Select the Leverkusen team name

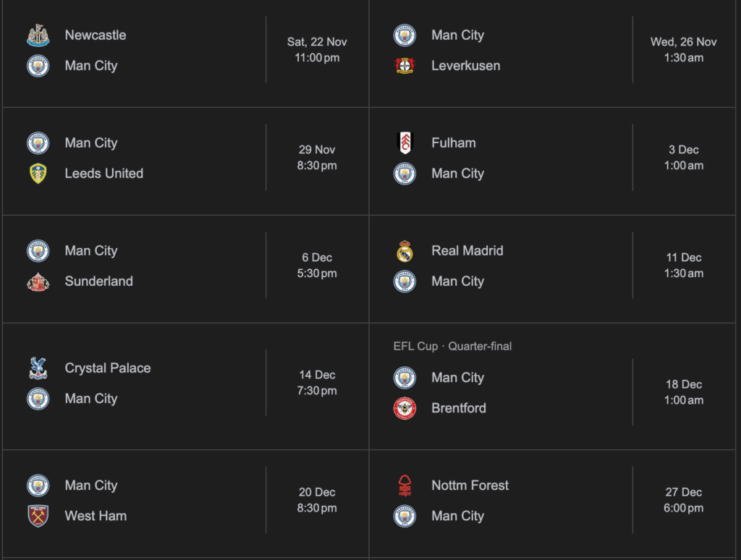click(465, 65)
